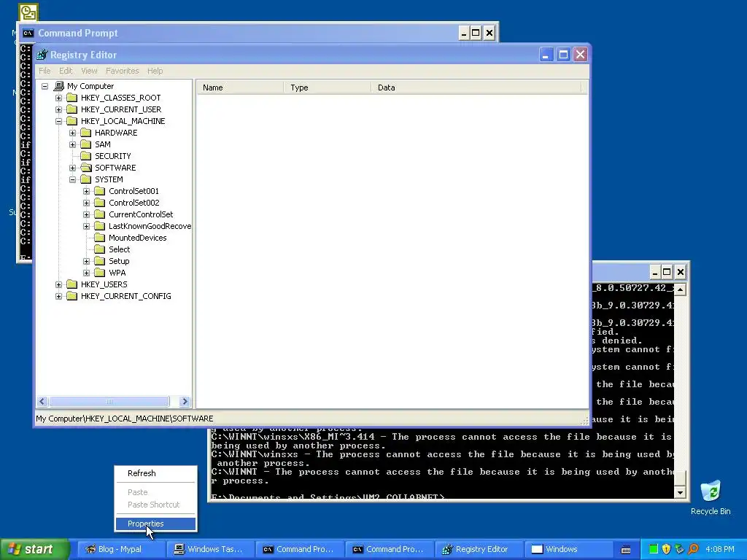Click the ControlSet002 folder icon
This screenshot has height=560, width=747.
[99, 203]
